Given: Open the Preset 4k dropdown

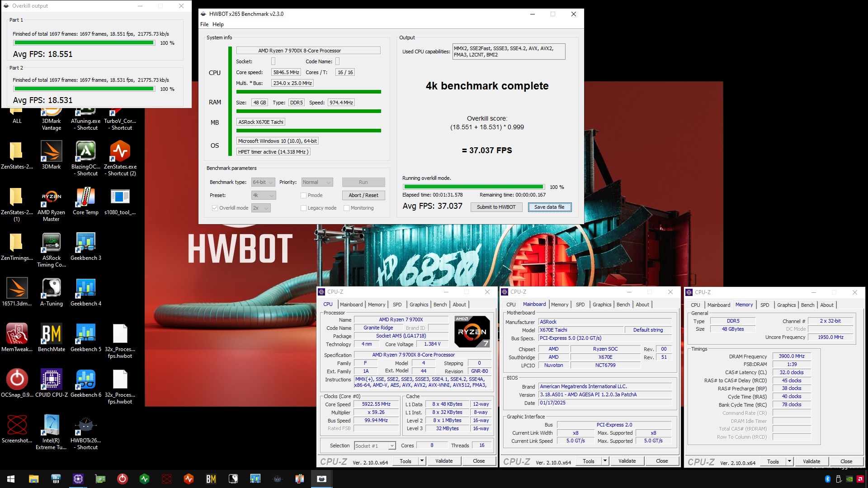Looking at the screenshot, I should [x=263, y=195].
